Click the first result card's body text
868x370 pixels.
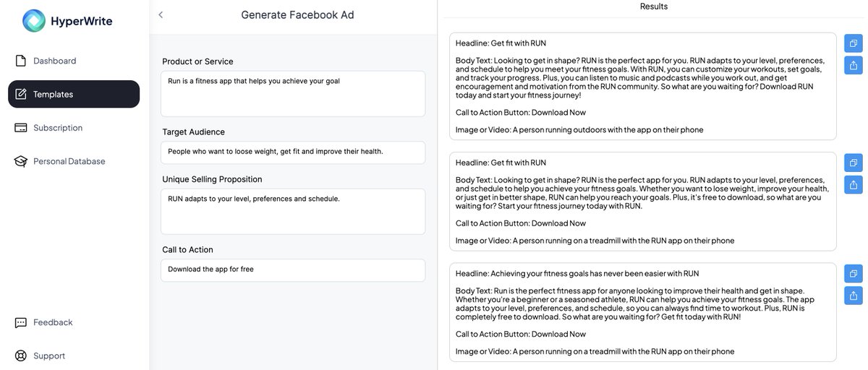640,78
